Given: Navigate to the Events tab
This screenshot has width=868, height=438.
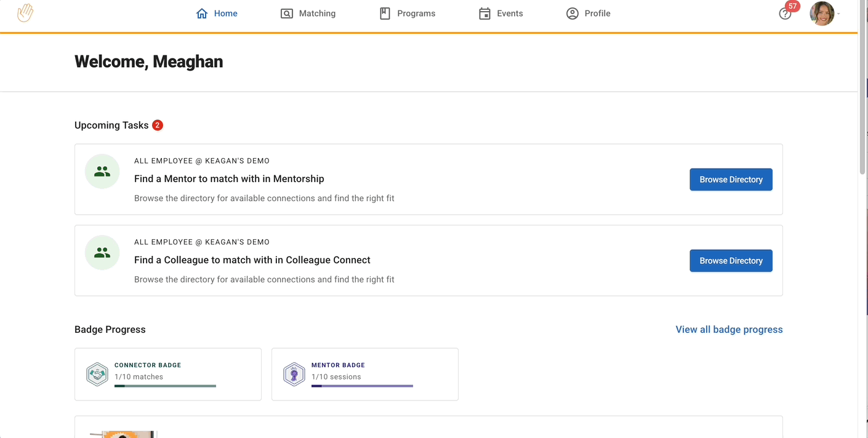Looking at the screenshot, I should (501, 14).
